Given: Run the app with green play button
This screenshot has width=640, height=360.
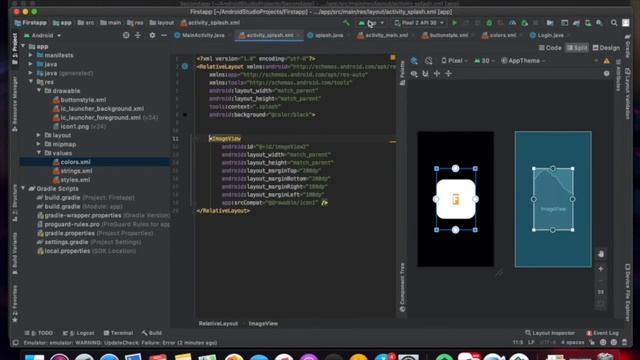Looking at the screenshot, I should pyautogui.click(x=455, y=23).
